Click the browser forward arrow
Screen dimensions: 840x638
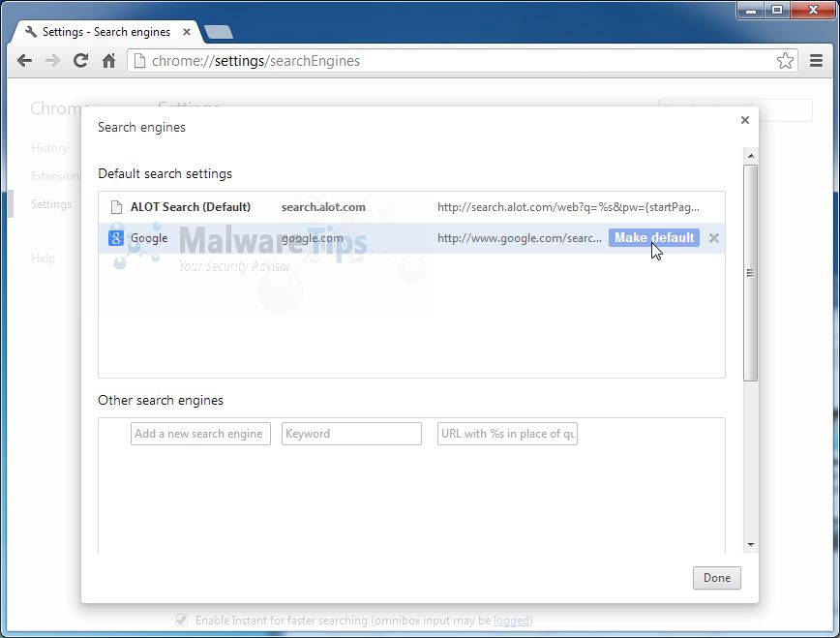52,61
